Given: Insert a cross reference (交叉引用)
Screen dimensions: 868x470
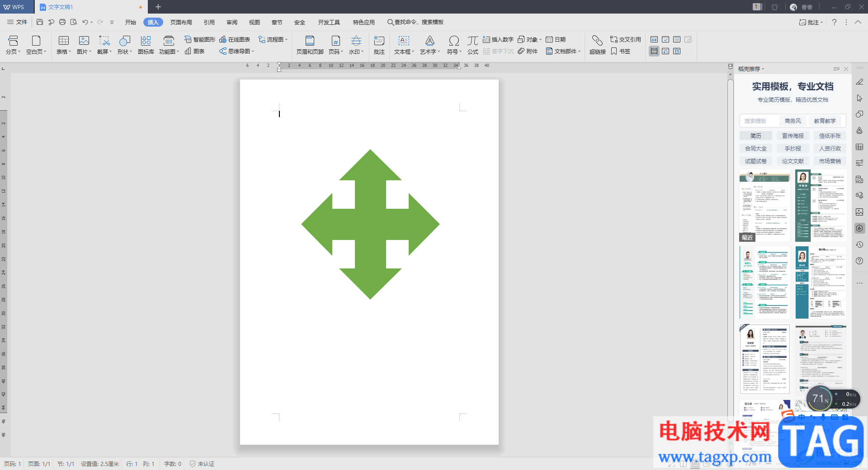Looking at the screenshot, I should (x=626, y=40).
